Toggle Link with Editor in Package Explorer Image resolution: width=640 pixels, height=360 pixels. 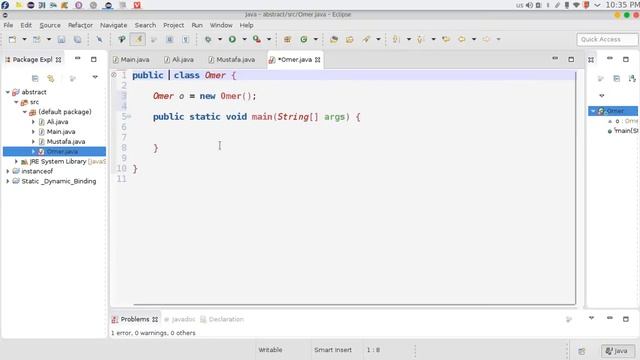(x=51, y=78)
